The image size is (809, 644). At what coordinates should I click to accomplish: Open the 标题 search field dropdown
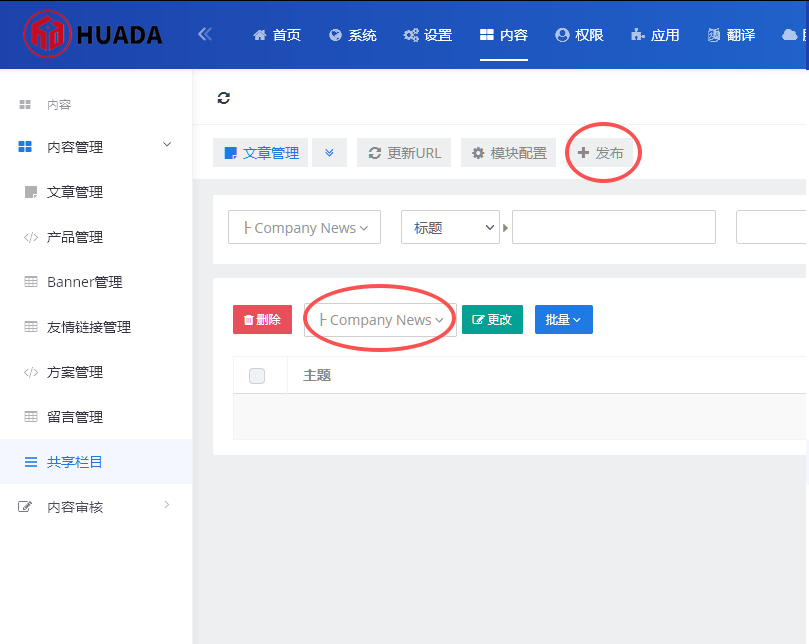[450, 227]
